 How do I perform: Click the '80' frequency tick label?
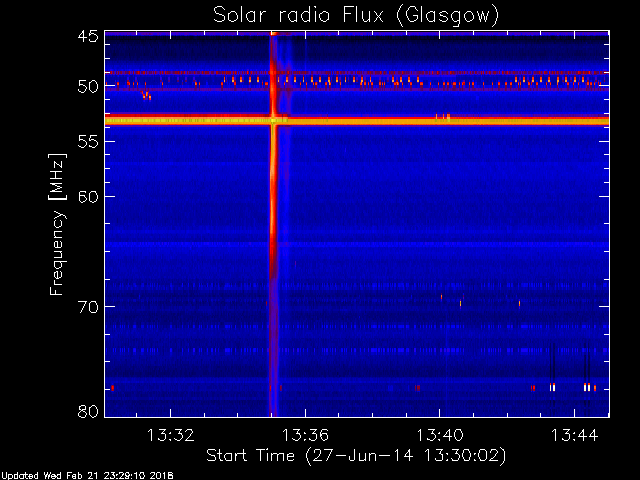click(x=88, y=411)
